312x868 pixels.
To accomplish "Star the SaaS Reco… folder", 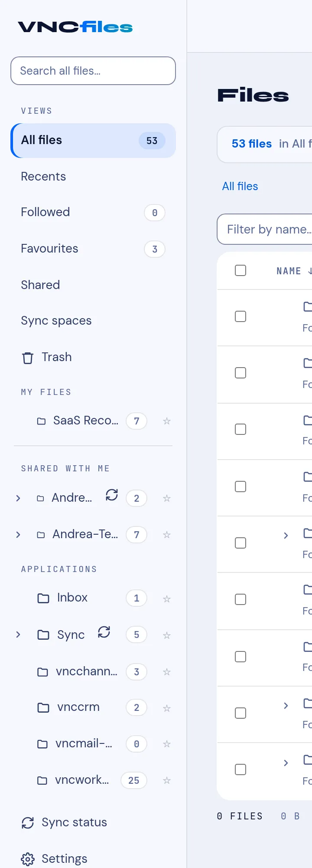I will pyautogui.click(x=166, y=421).
